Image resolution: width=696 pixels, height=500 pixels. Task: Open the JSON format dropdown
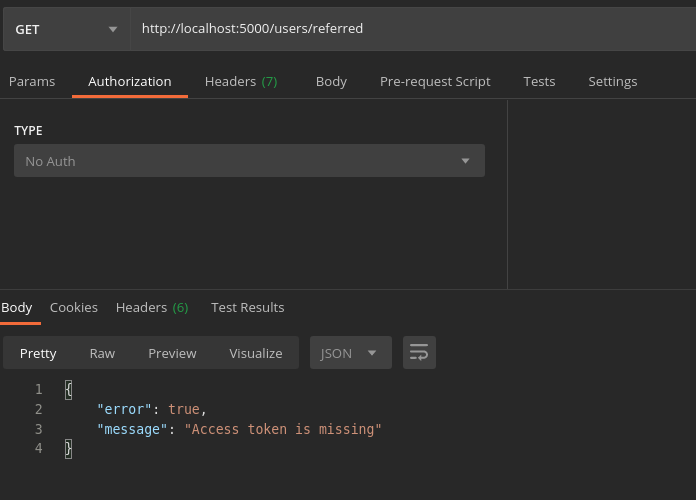tap(349, 353)
